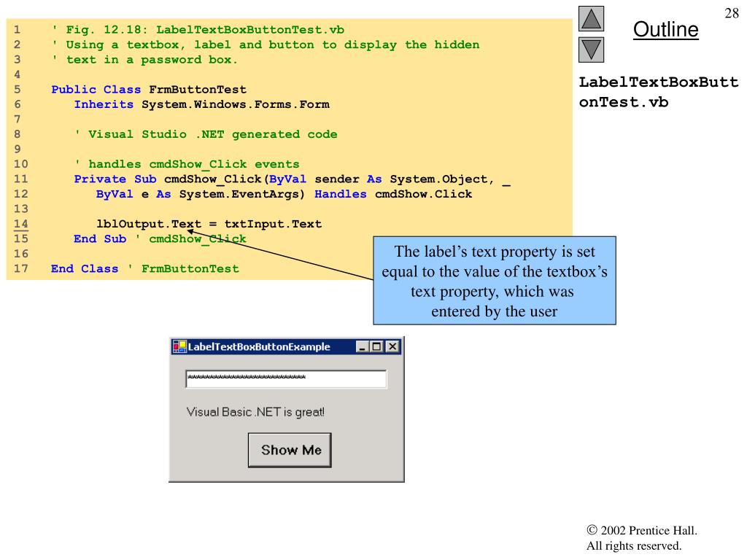This screenshot has height=560, width=747.
Task: Click 'Inherits System.Windows.Forms.Form' line
Action: point(201,104)
